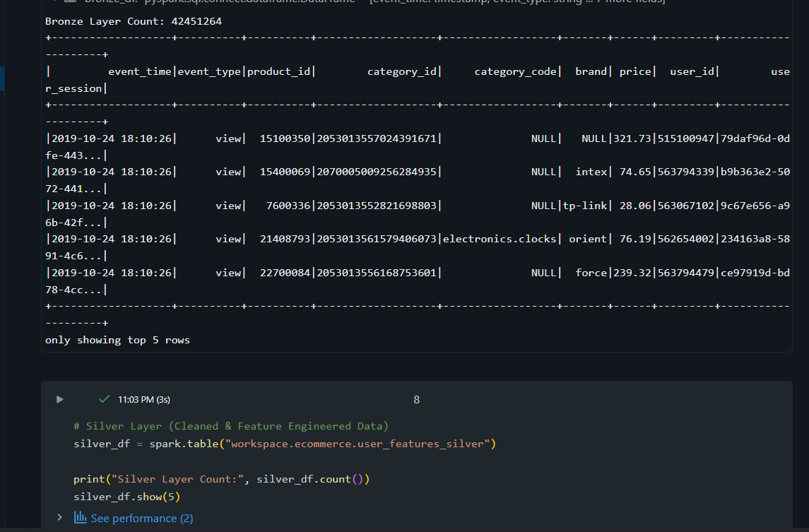The height and width of the screenshot is (532, 809).
Task: Click category_id value 2070005009256284935
Action: (x=377, y=172)
